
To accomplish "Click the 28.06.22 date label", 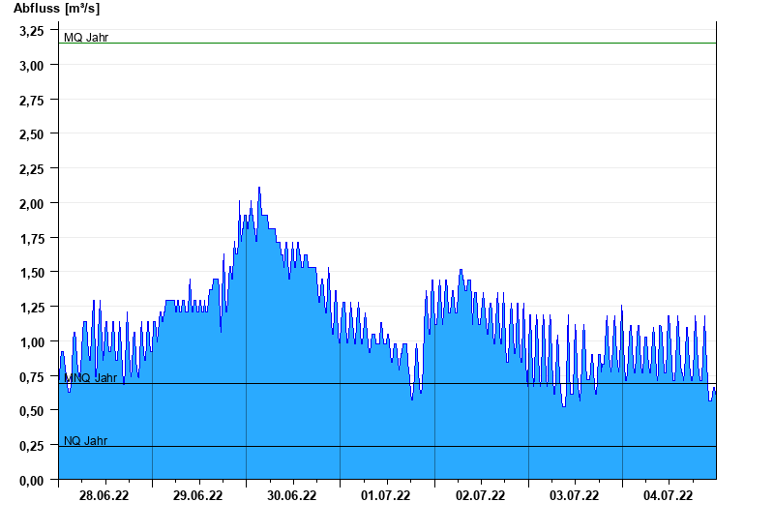I will [x=104, y=496].
